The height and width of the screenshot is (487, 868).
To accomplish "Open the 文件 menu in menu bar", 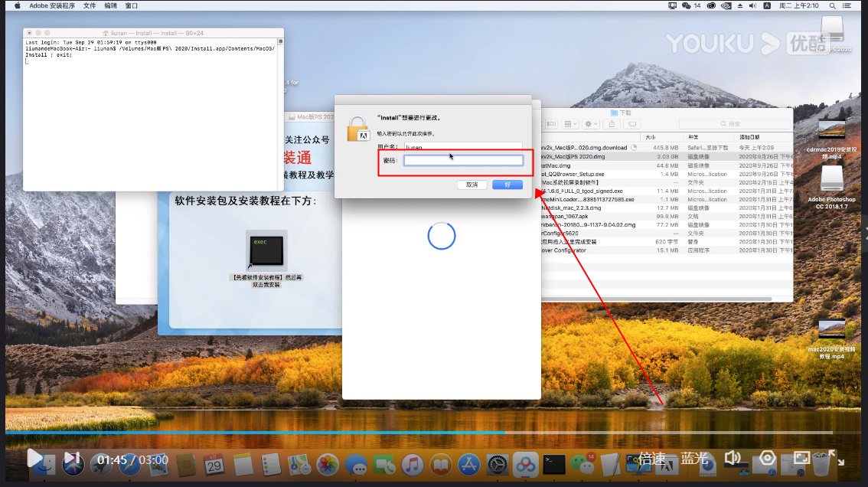I will (90, 5).
